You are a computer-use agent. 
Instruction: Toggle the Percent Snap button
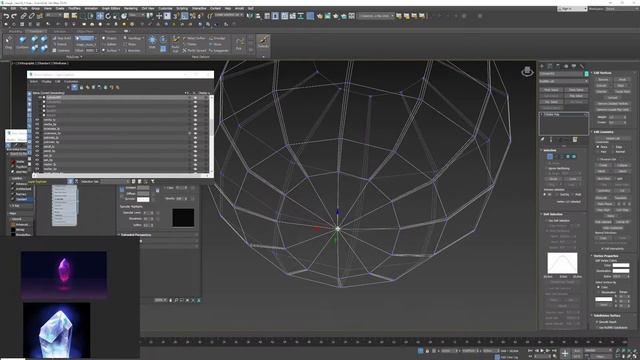coord(192,16)
